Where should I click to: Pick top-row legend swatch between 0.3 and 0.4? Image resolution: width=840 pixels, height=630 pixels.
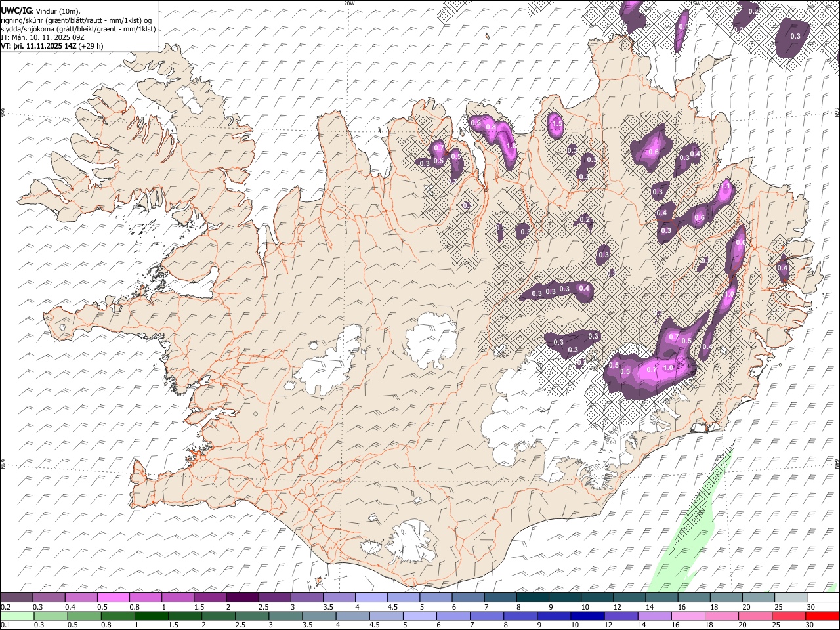49,597
